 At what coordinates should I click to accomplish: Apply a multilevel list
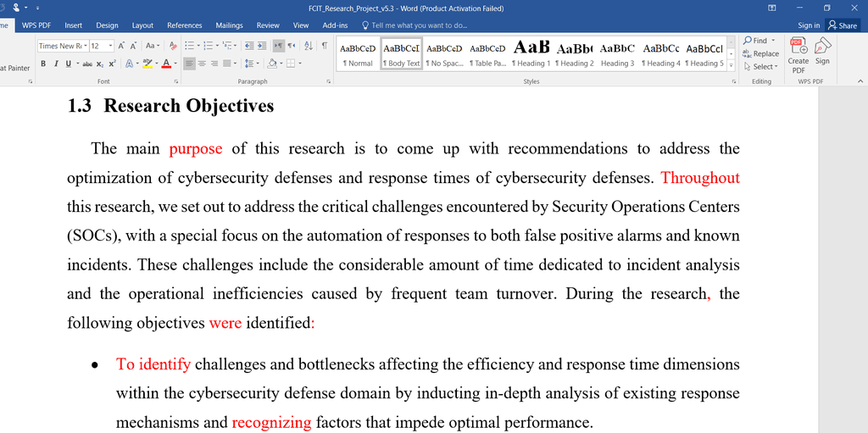226,46
